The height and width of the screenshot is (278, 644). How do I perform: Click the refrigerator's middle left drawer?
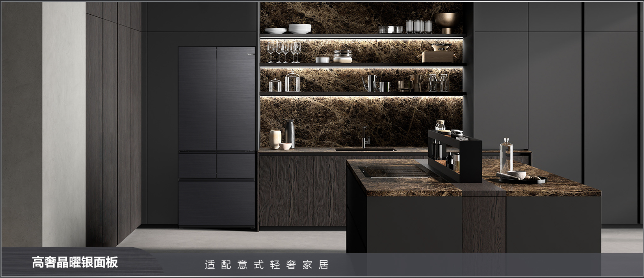197,166
